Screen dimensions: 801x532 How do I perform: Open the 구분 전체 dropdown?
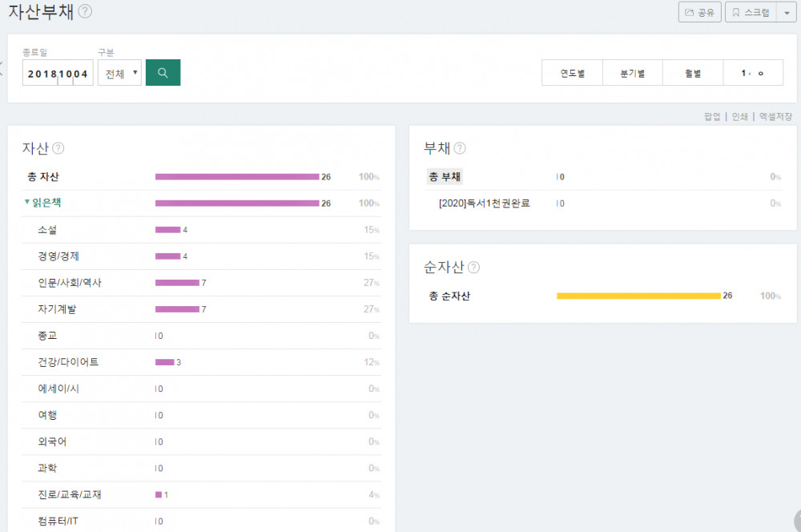[119, 73]
